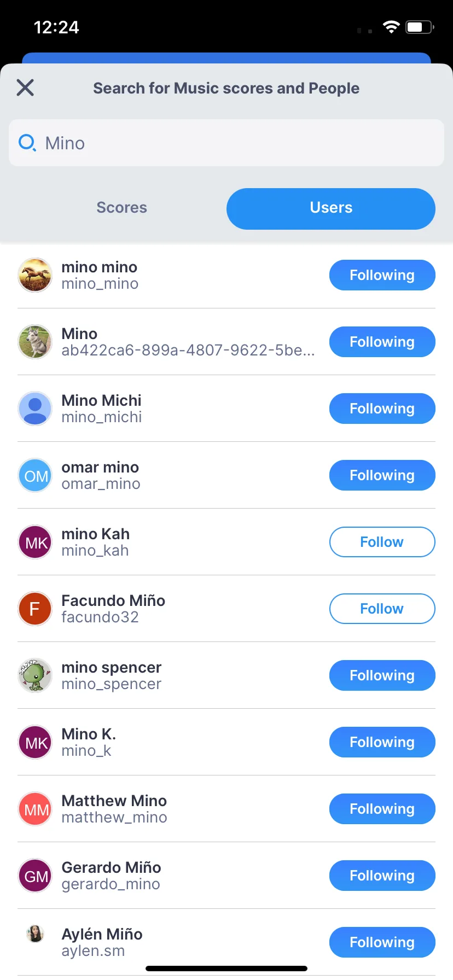The width and height of the screenshot is (453, 980).
Task: Click the magnifying glass search icon
Action: point(27,143)
